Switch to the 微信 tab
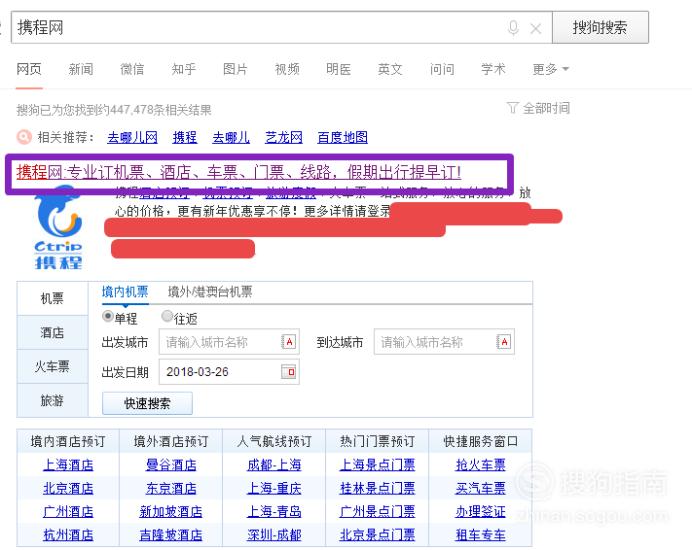692x550 pixels. coord(132,69)
